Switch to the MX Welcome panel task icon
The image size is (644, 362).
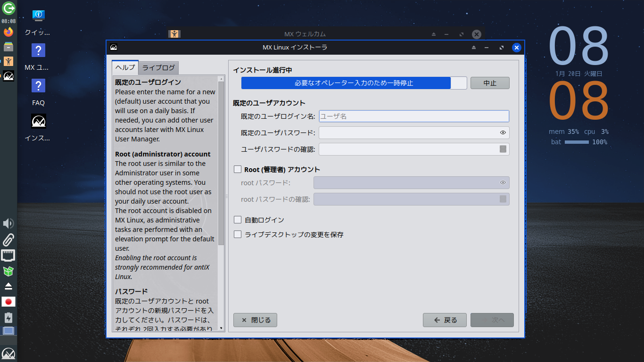(8, 61)
